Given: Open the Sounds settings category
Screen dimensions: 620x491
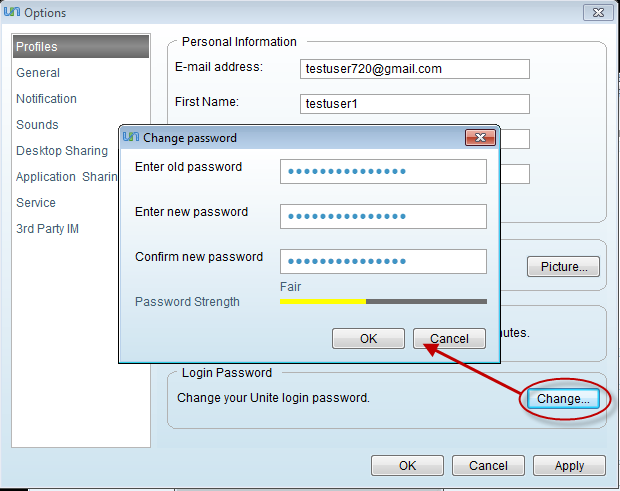Looking at the screenshot, I should tap(37, 125).
